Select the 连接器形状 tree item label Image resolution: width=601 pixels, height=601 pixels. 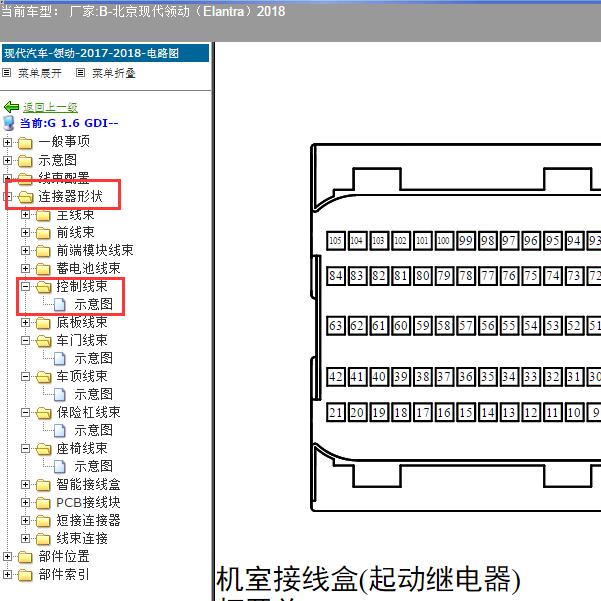pyautogui.click(x=71, y=196)
